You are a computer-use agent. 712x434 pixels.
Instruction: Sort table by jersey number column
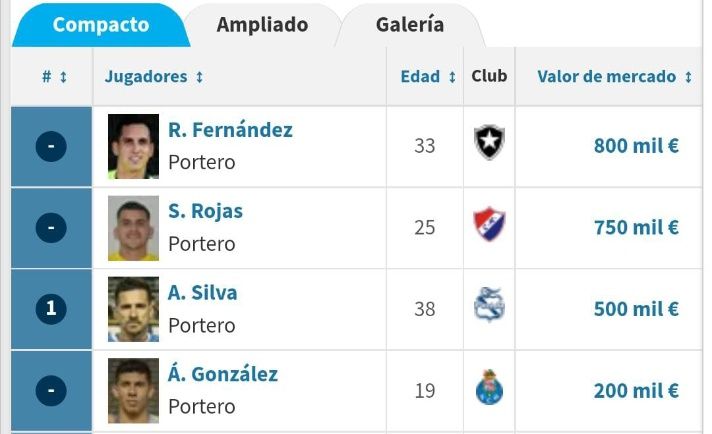point(54,77)
